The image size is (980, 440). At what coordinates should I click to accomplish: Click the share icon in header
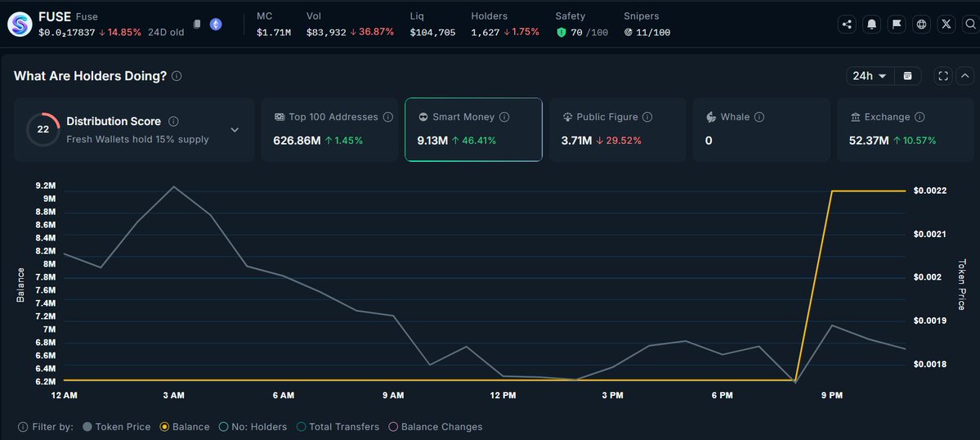(x=847, y=25)
